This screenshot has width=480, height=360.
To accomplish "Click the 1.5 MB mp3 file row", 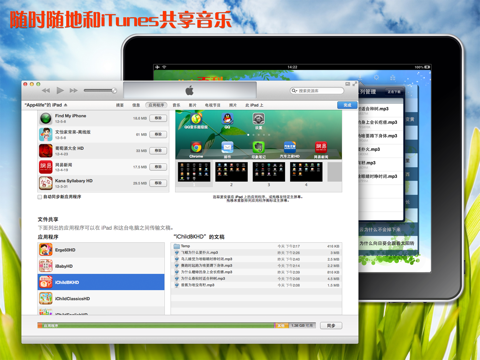I will (x=256, y=285).
